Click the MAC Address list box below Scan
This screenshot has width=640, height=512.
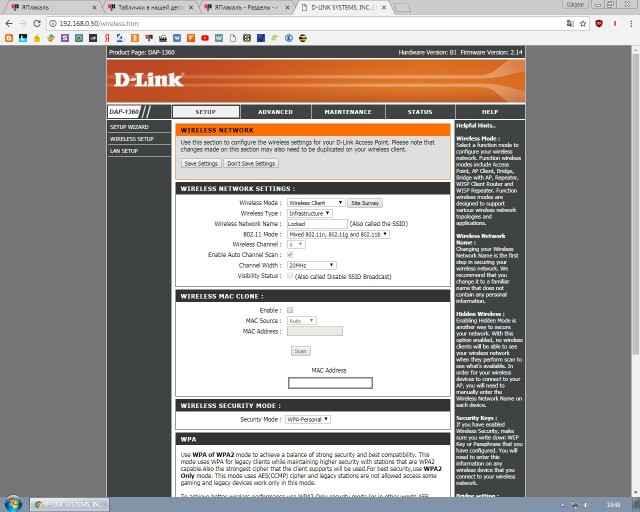(330, 383)
